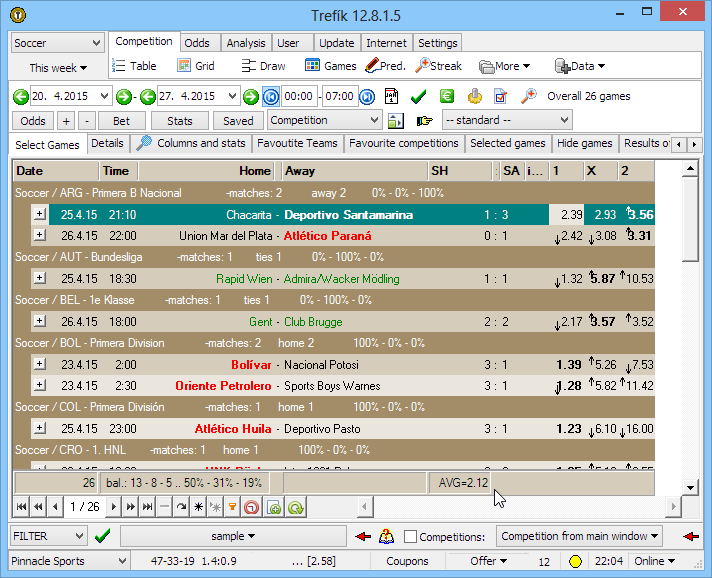Viewport: 712px width, 578px height.
Task: Expand the Bolívar - Nacional Potosi match row
Action: pyautogui.click(x=40, y=364)
